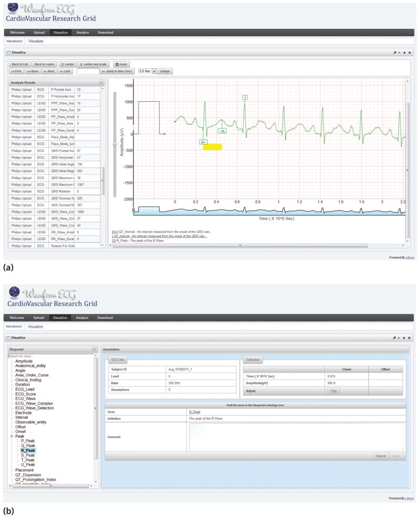Screen dimensions: 420x518
Task: Collapse the Bioportal panel header arrow
Action: pyautogui.click(x=93, y=348)
